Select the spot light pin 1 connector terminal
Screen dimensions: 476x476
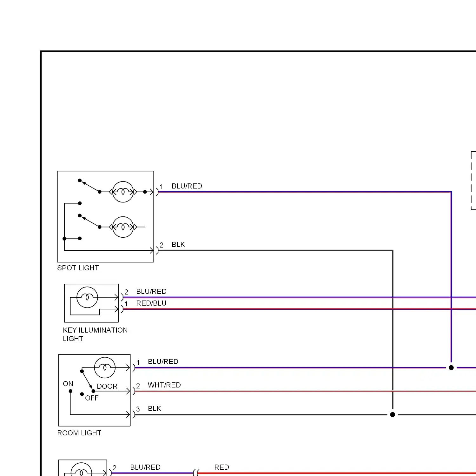(157, 192)
